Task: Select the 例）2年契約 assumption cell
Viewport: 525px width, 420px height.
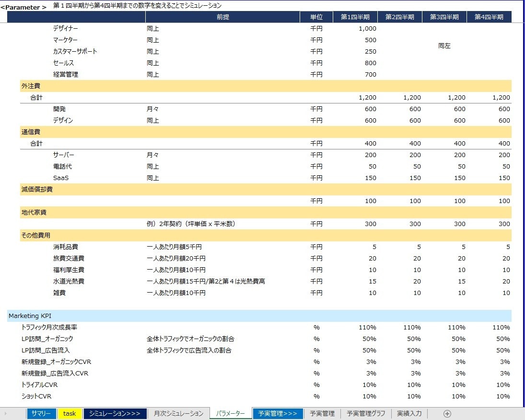Action: click(191, 224)
